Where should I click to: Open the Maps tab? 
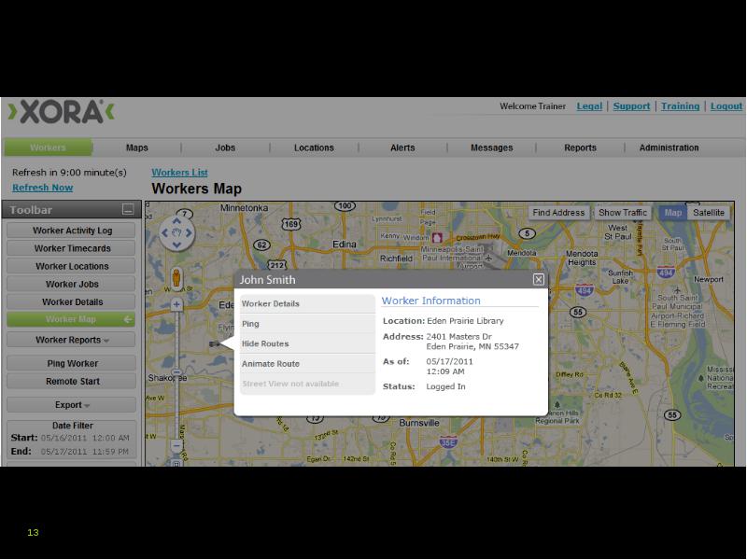136,147
